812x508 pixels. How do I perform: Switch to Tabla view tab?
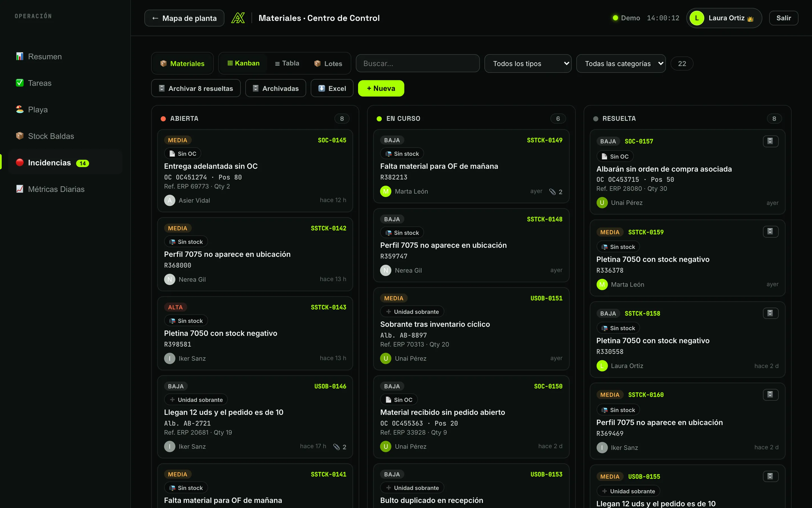pyautogui.click(x=287, y=63)
